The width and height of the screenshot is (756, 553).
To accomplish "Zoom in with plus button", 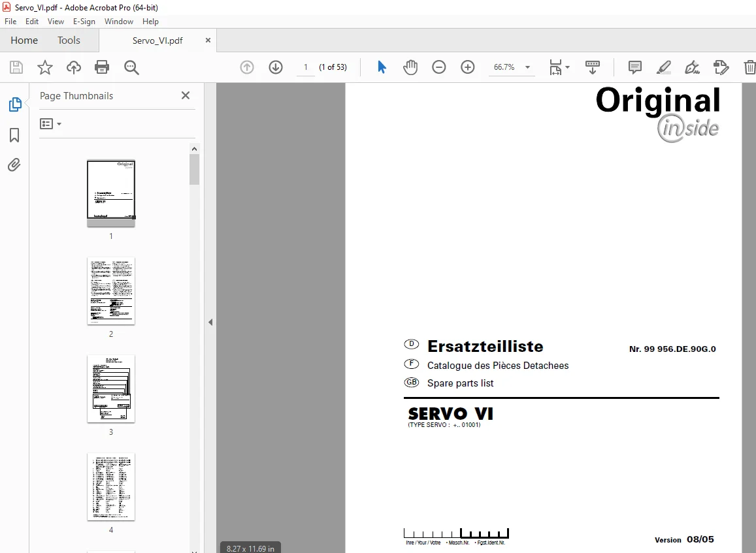I will [x=468, y=67].
